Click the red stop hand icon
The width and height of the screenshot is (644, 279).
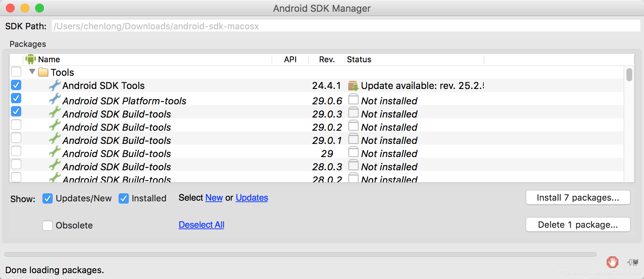612,262
